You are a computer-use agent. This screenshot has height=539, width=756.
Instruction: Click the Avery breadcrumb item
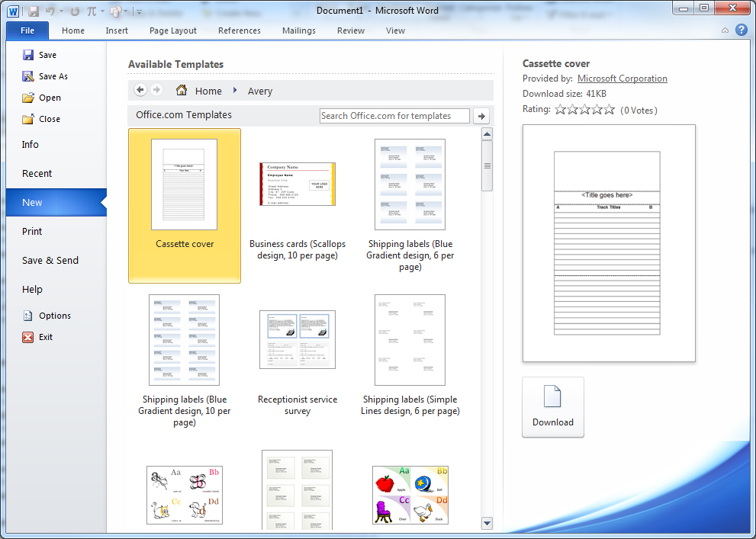(260, 91)
